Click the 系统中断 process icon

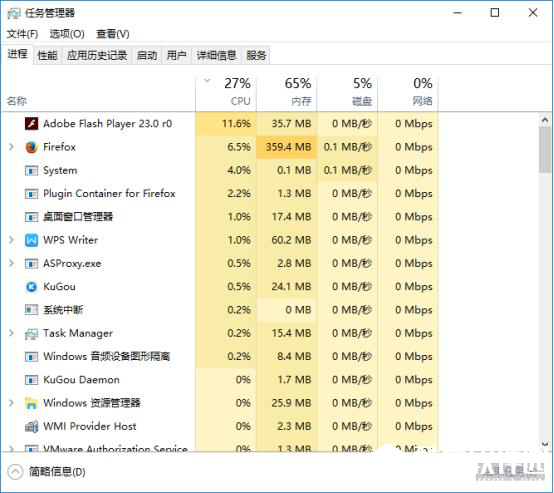[31, 310]
